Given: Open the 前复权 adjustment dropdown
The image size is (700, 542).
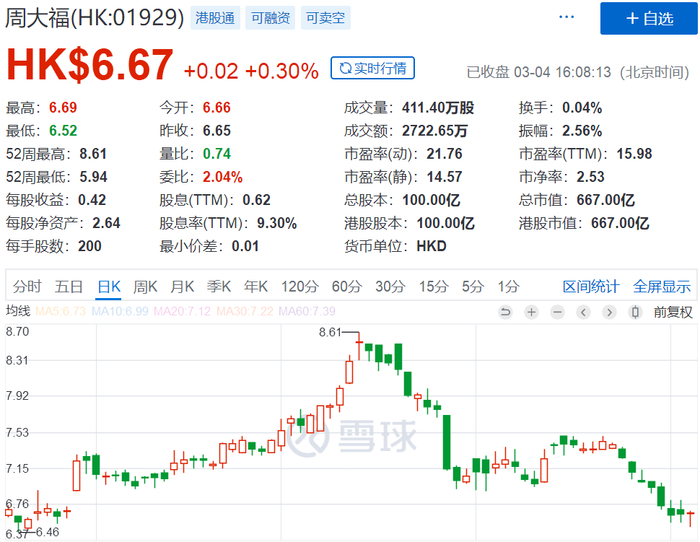Looking at the screenshot, I should [673, 312].
